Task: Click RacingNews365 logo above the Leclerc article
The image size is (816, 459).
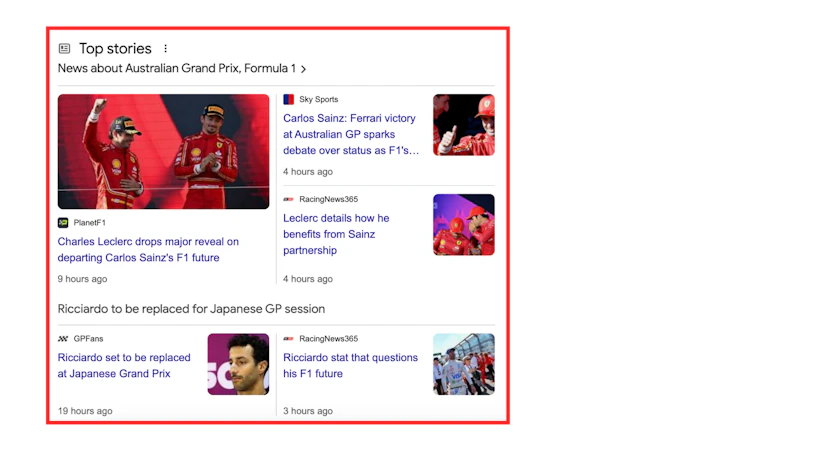Action: click(x=288, y=199)
